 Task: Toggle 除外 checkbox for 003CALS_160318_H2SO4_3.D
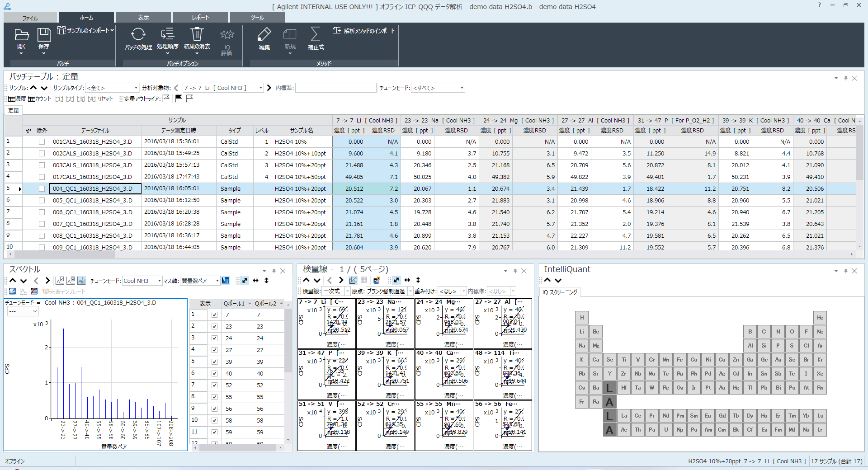(42, 165)
